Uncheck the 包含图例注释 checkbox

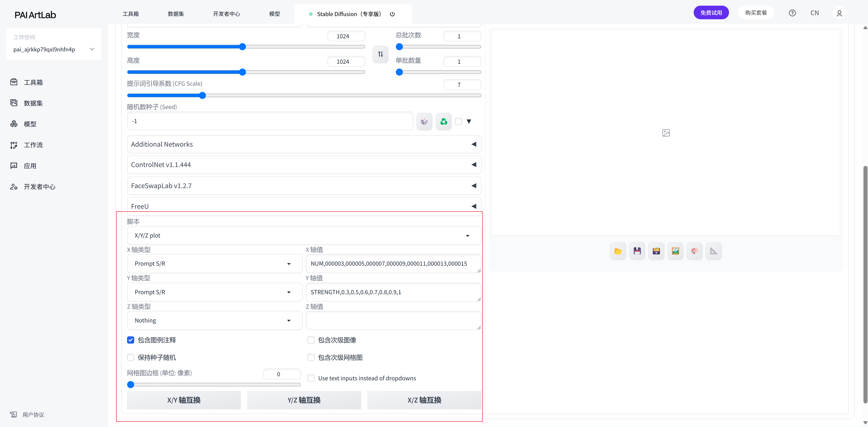(x=131, y=340)
